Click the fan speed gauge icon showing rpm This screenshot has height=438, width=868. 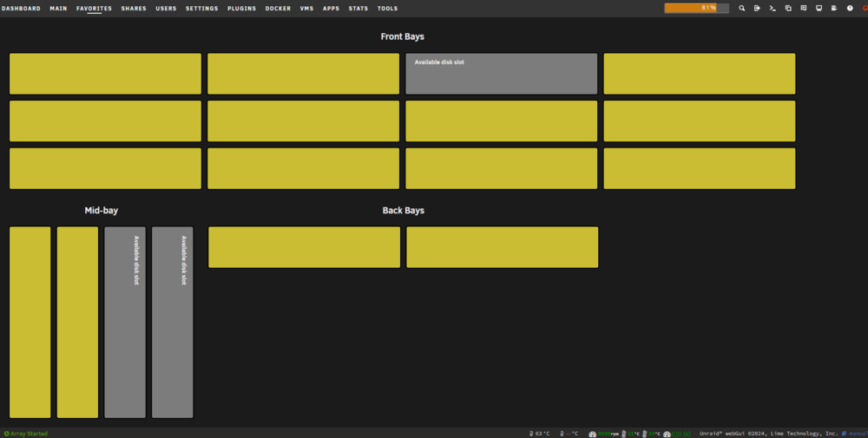click(592, 435)
